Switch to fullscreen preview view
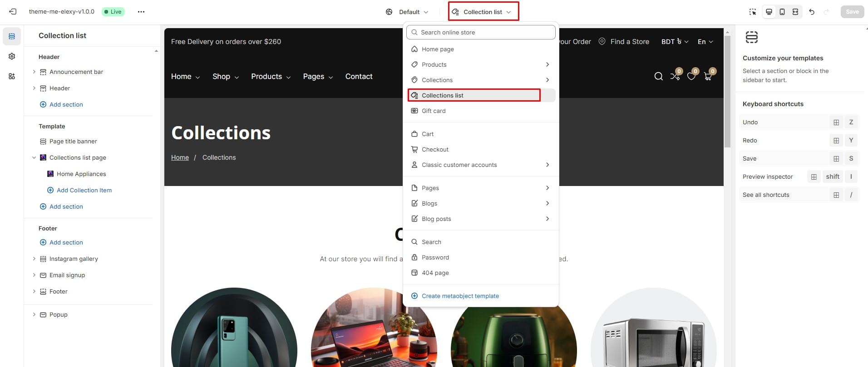Viewport: 868px width, 367px height. pos(795,12)
